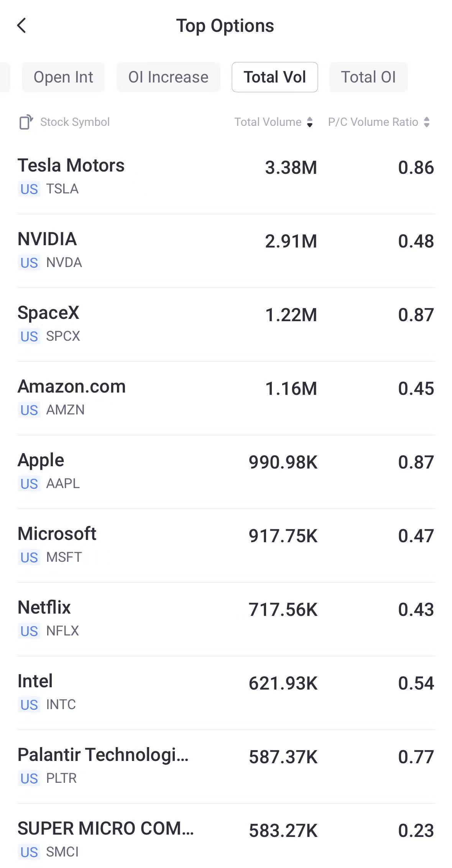Tap the US market badge next to TSLA

(x=29, y=189)
